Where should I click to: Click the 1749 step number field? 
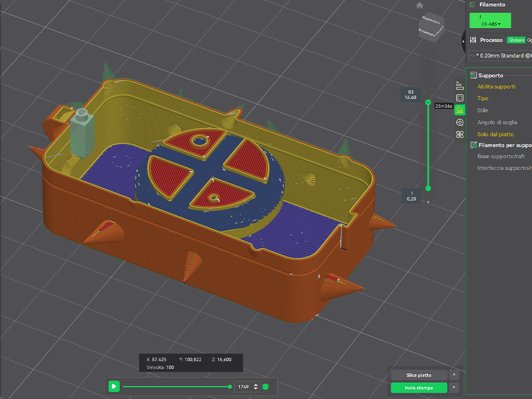pos(243,386)
